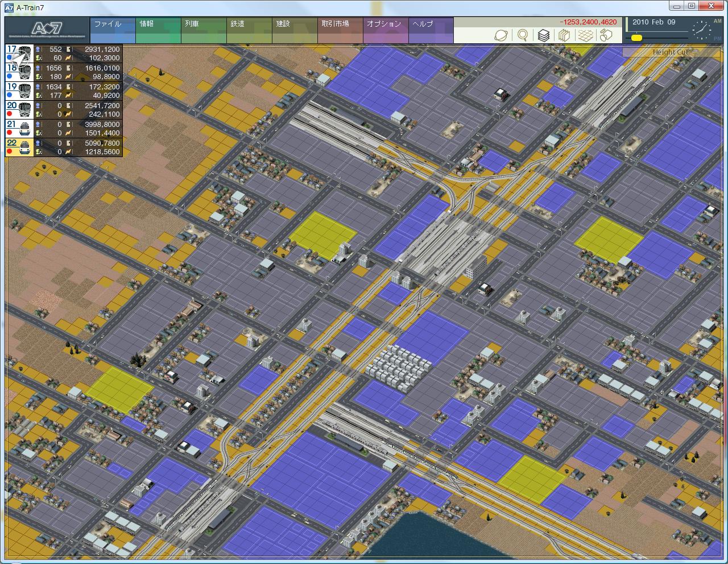Open the ファイル (File) menu

tap(113, 30)
